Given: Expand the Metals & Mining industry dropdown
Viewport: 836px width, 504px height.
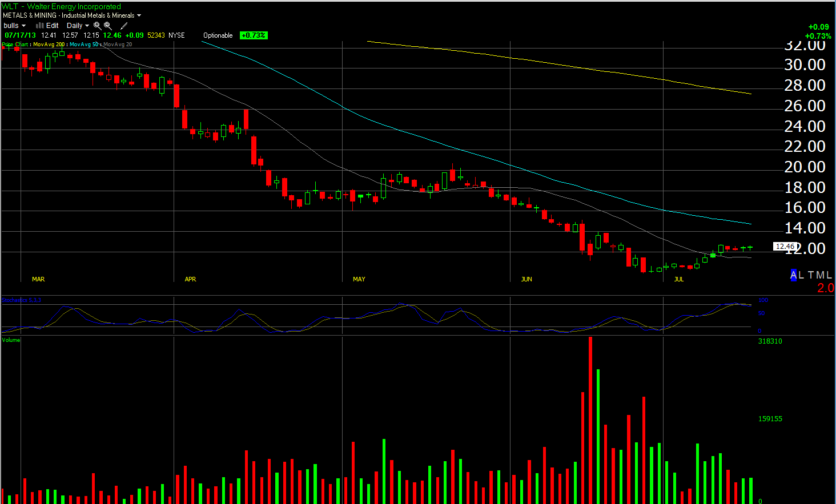Looking at the screenshot, I should pos(139,15).
